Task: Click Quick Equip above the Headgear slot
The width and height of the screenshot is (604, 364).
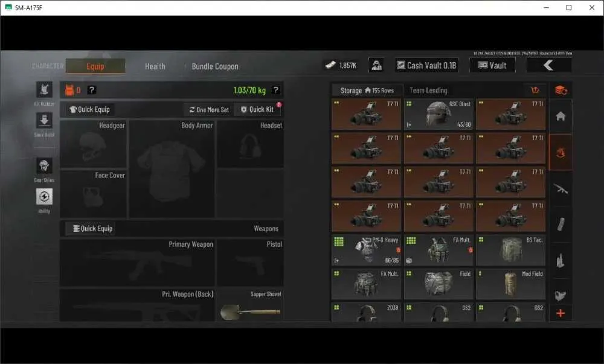Action: pyautogui.click(x=90, y=110)
